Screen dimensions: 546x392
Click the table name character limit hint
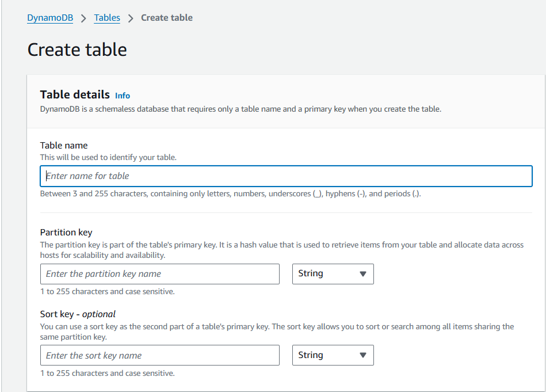[230, 194]
